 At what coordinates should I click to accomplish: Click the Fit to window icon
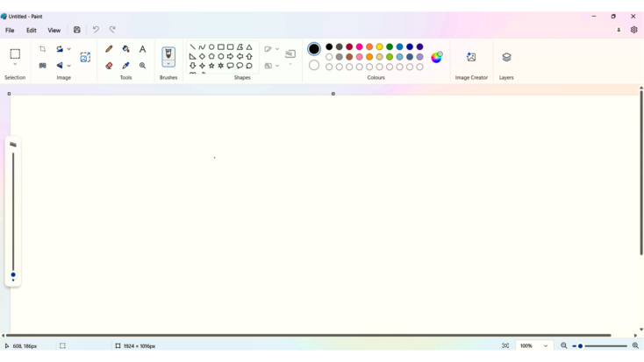tap(505, 346)
